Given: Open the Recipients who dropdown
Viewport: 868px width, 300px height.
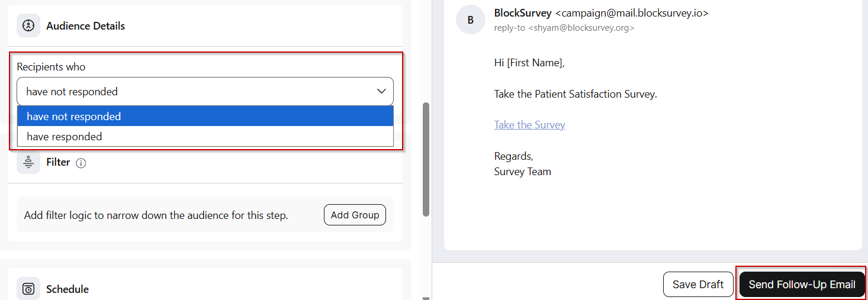Looking at the screenshot, I should point(205,91).
